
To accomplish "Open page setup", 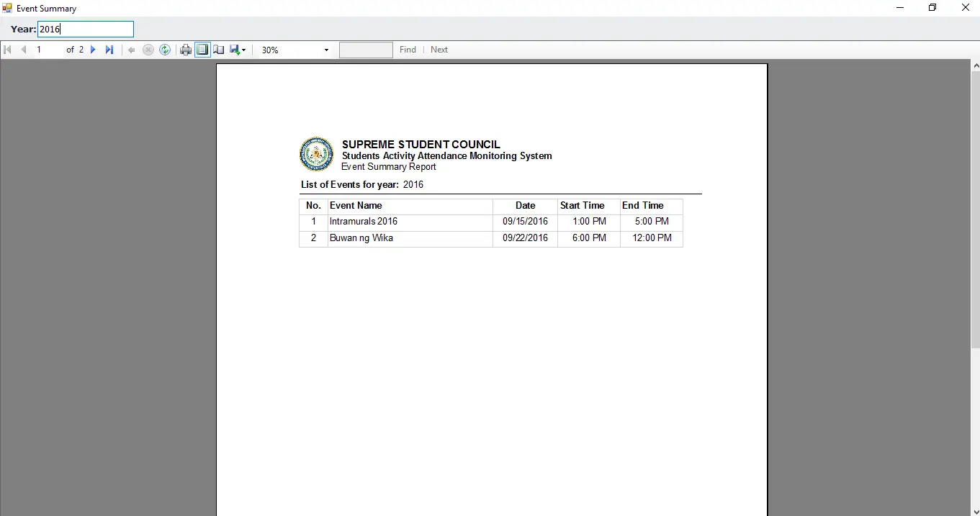I will pos(219,50).
